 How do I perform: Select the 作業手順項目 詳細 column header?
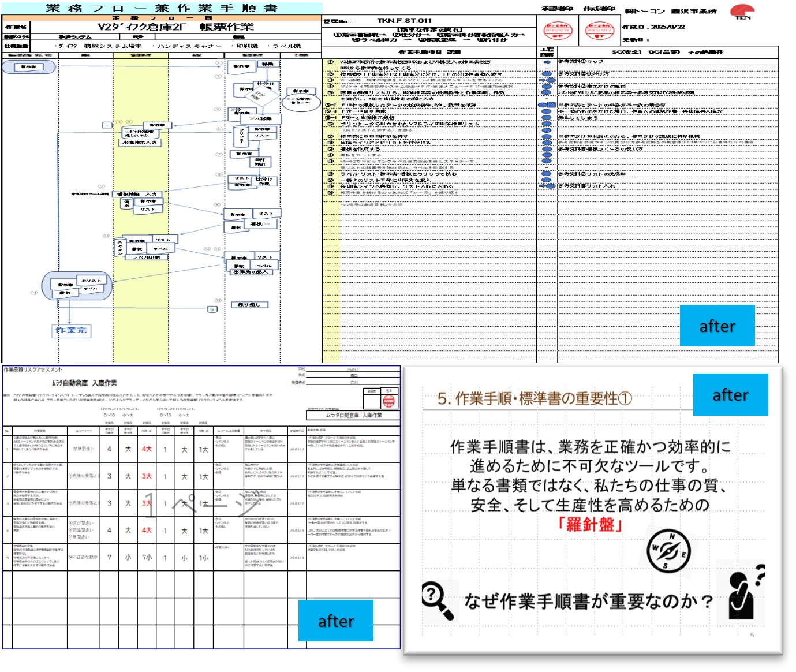[430, 51]
